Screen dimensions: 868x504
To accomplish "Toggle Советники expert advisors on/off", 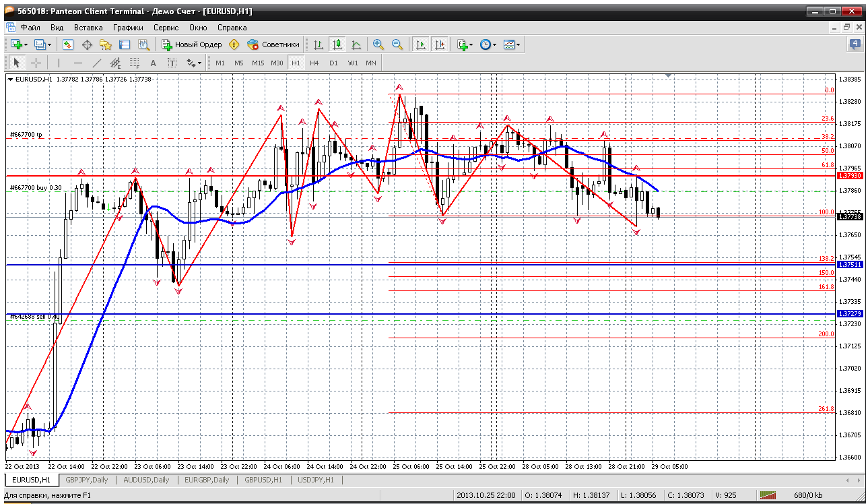I will (x=273, y=44).
